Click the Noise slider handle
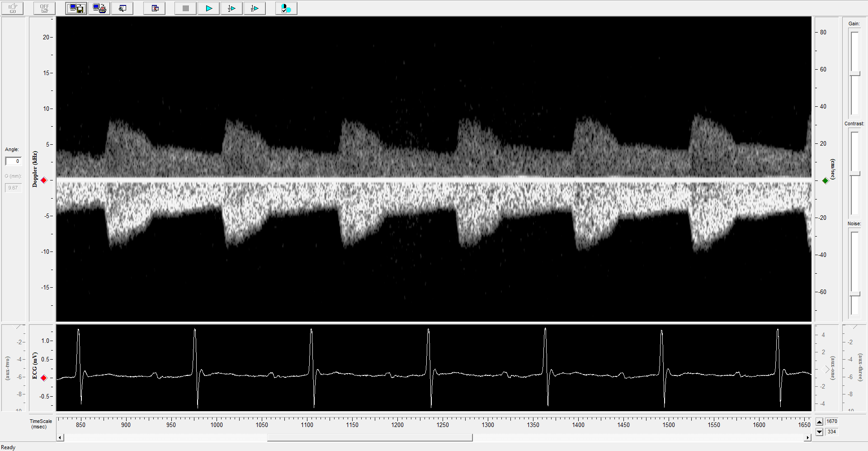 point(854,294)
